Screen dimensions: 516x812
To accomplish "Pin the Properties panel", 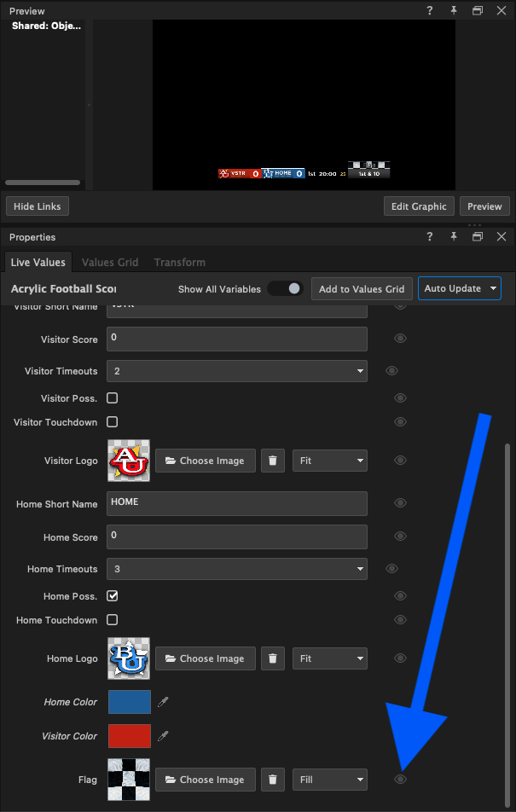I will point(454,237).
